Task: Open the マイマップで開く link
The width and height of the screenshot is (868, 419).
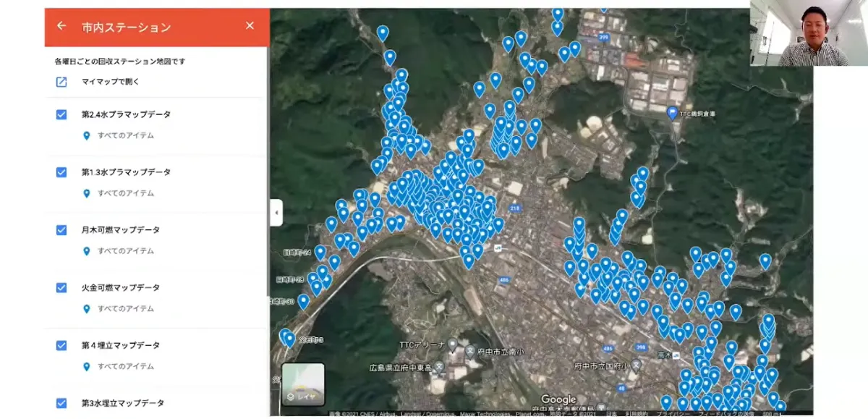Action: click(x=110, y=82)
